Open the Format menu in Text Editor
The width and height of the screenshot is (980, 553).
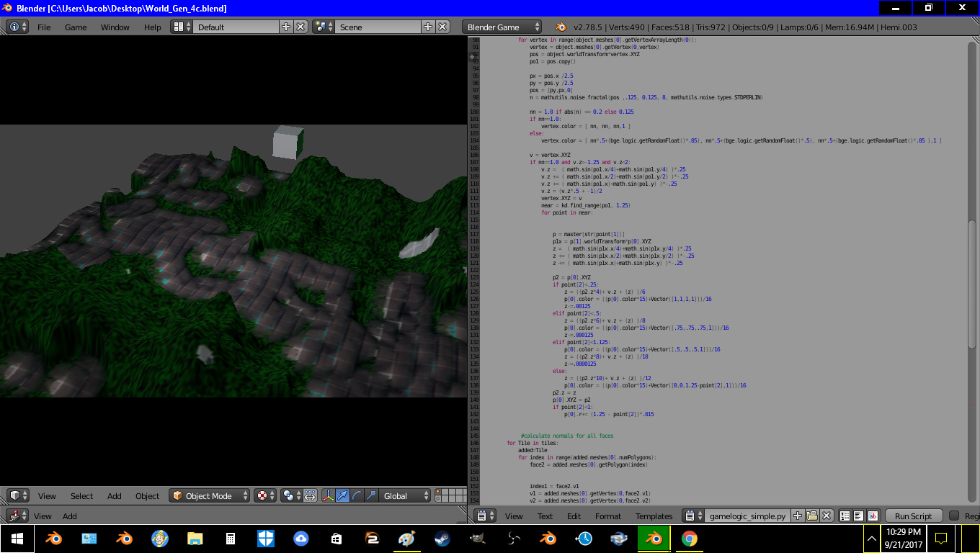click(608, 516)
